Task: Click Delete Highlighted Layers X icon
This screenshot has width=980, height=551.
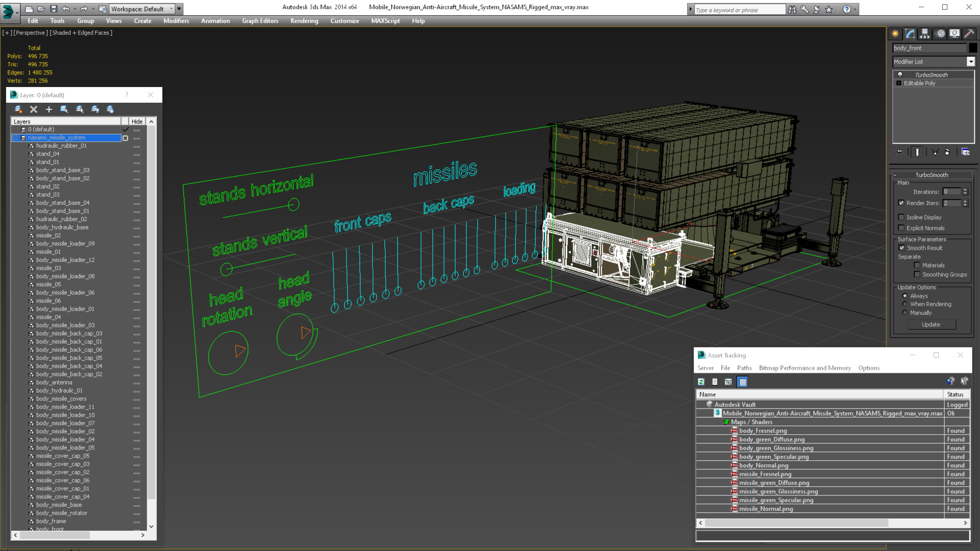Action: (33, 110)
